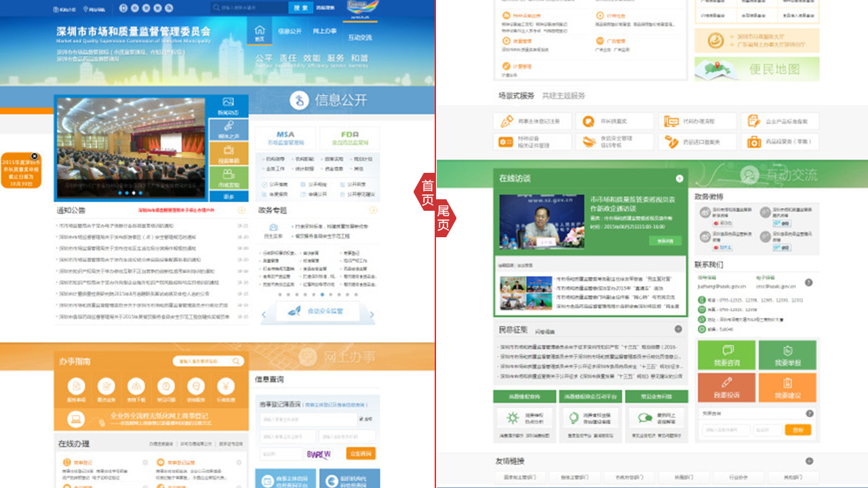Expand the 在线访谈 section plus icon
Viewport: 868px width, 488px height.
pos(679,178)
